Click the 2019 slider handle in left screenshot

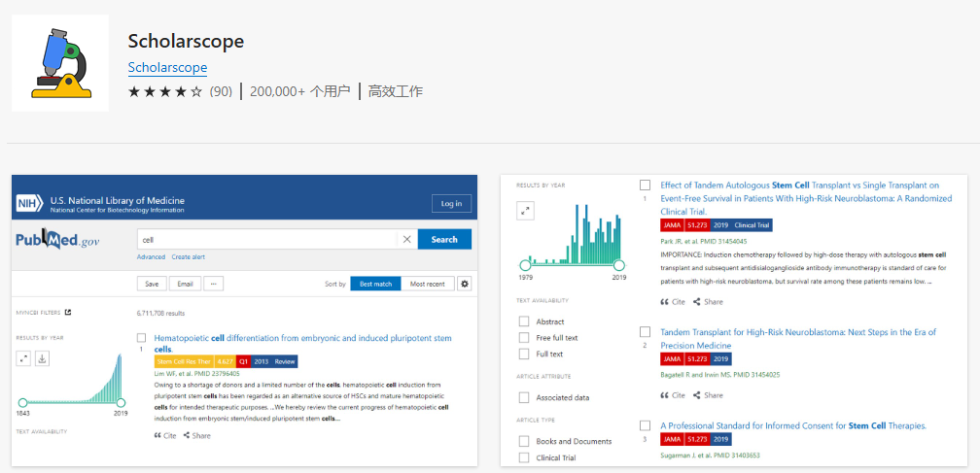click(121, 402)
